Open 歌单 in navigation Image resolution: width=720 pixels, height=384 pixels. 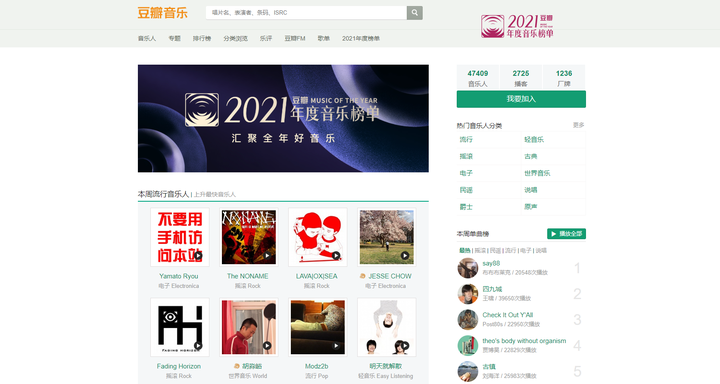point(324,39)
